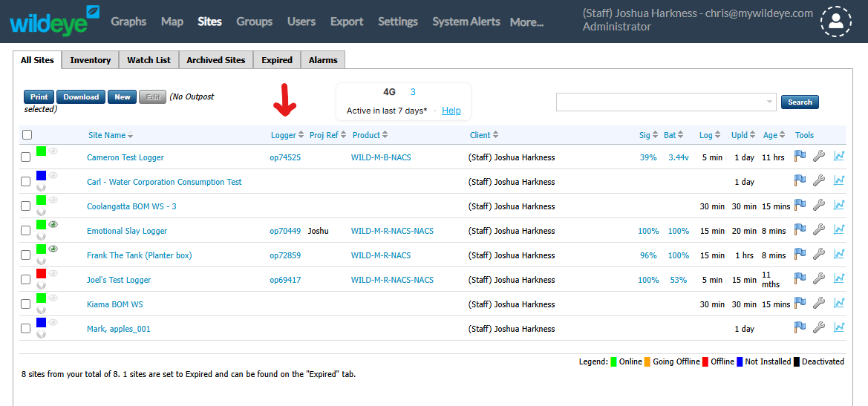Click the flag icon for Cameron Test Logger

point(800,157)
